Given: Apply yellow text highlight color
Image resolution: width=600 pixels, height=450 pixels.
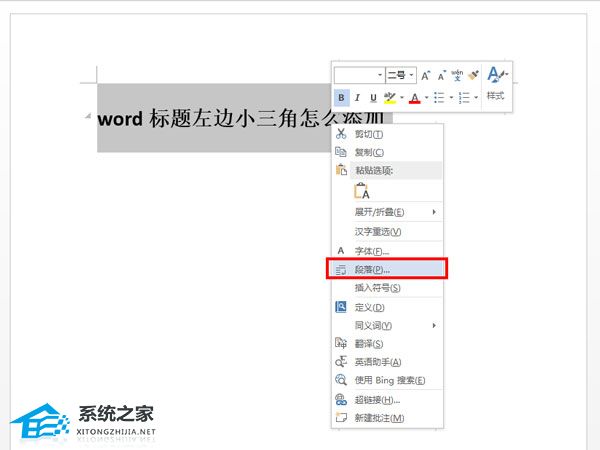Looking at the screenshot, I should click(389, 97).
